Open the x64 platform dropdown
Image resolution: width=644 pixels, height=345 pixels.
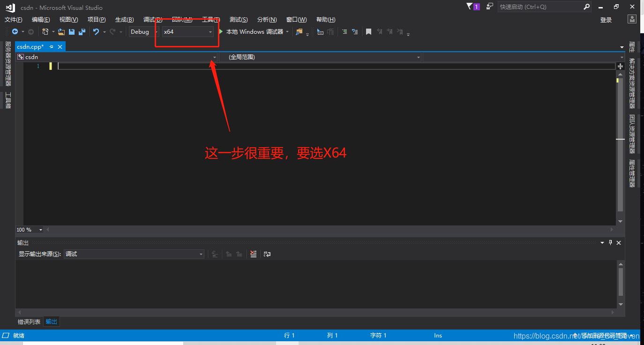(187, 32)
